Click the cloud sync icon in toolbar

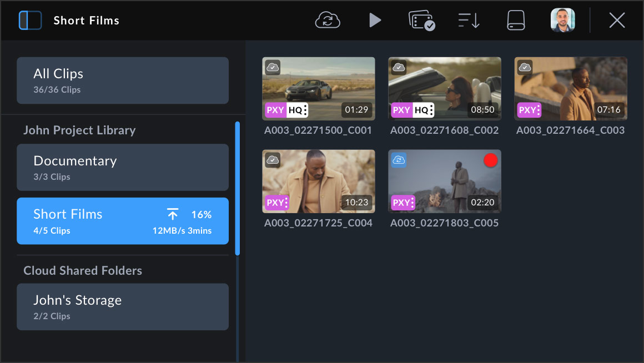(x=328, y=21)
